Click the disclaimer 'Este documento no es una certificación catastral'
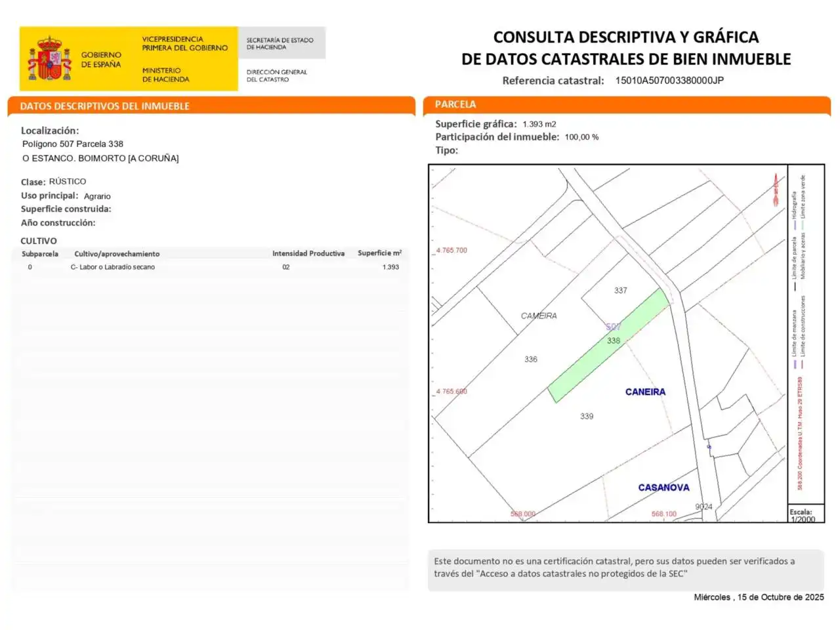 point(532,561)
